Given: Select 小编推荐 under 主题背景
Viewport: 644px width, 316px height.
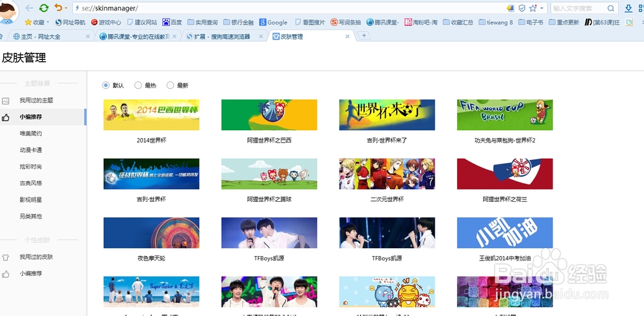Looking at the screenshot, I should point(43,117).
